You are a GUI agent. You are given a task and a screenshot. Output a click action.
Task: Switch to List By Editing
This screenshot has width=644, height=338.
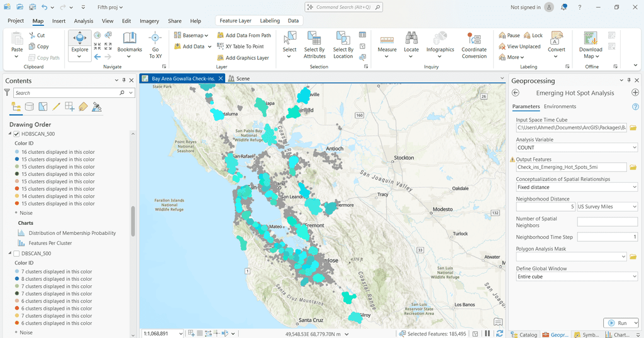tap(56, 107)
